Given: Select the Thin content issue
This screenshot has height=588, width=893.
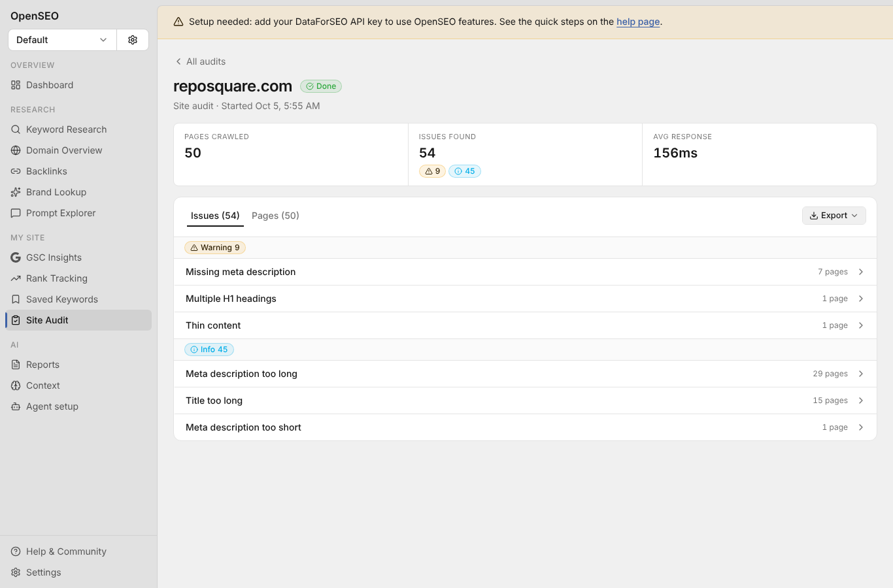Looking at the screenshot, I should coord(525,325).
